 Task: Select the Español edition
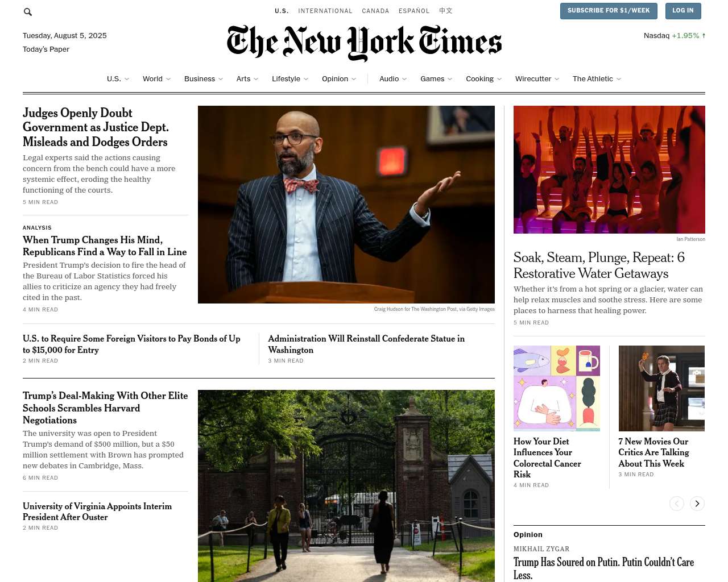click(x=414, y=11)
